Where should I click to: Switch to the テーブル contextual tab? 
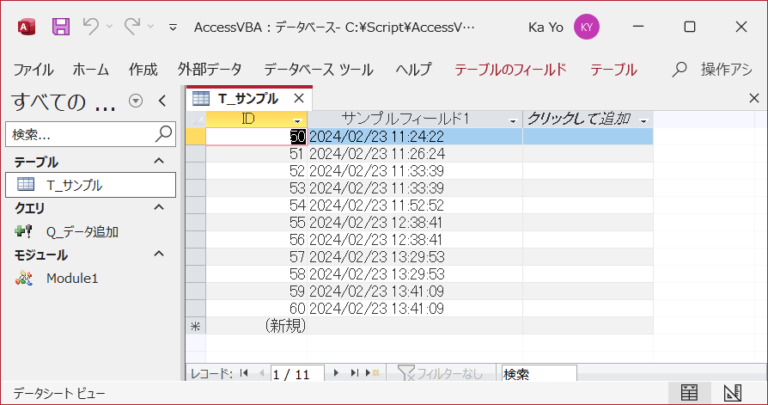[x=613, y=70]
